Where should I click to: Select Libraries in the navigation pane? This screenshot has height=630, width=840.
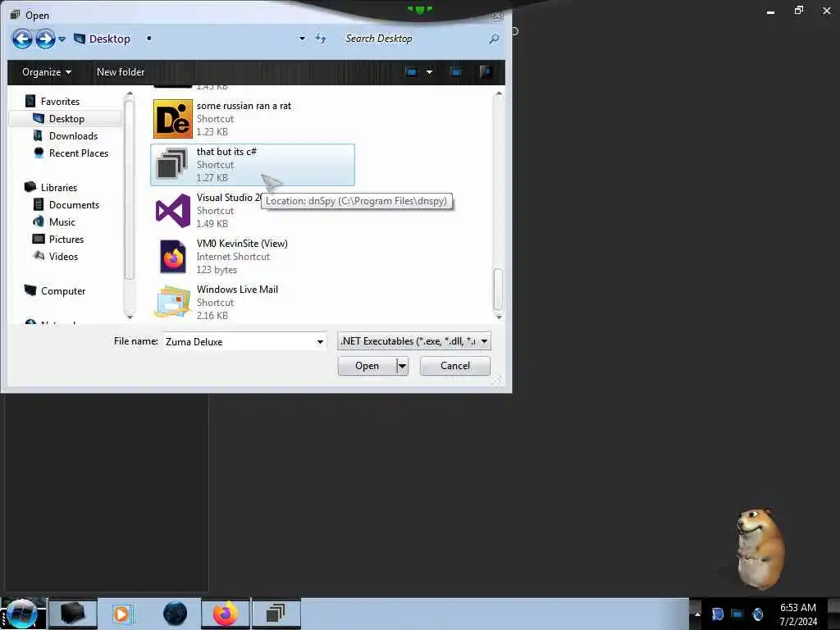pyautogui.click(x=59, y=188)
